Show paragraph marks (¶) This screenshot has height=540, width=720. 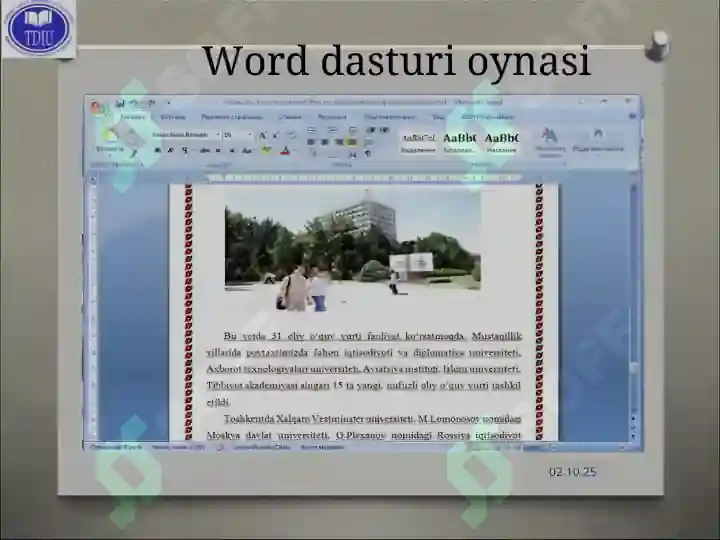[368, 154]
